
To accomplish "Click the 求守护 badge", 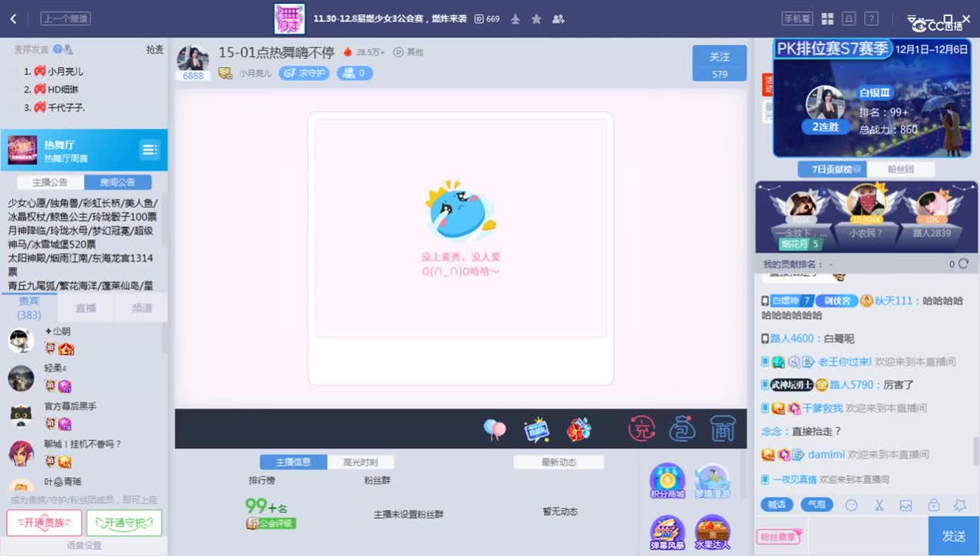I will [304, 73].
